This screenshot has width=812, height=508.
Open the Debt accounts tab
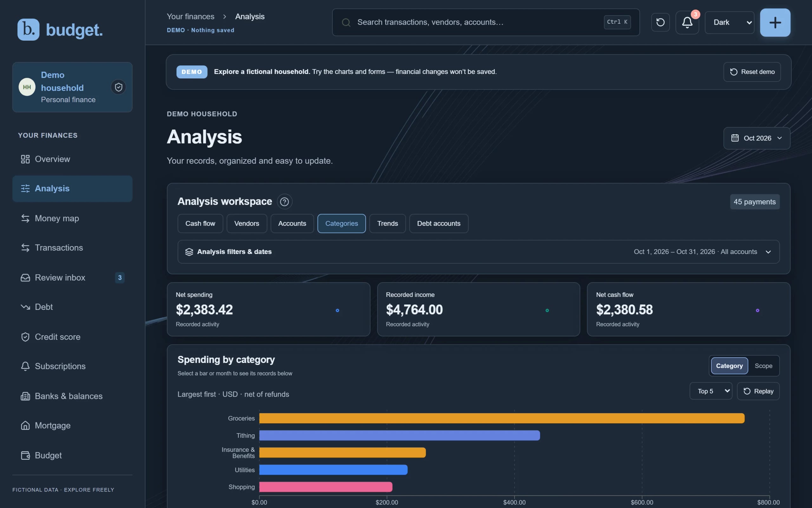(x=439, y=224)
